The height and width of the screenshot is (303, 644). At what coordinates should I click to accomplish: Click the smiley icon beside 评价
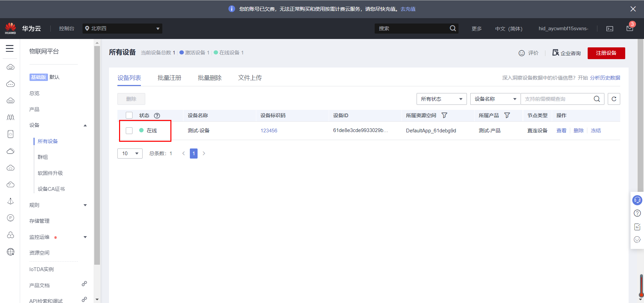click(x=522, y=53)
